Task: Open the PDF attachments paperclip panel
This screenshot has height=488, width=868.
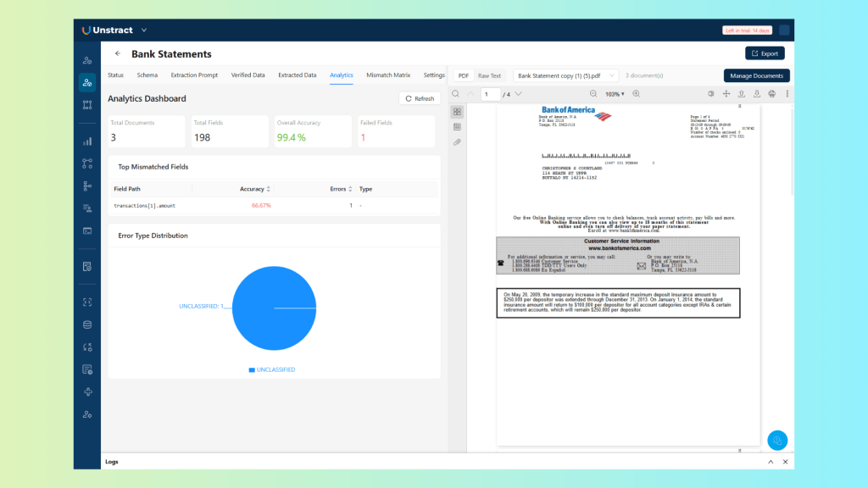Action: (457, 142)
